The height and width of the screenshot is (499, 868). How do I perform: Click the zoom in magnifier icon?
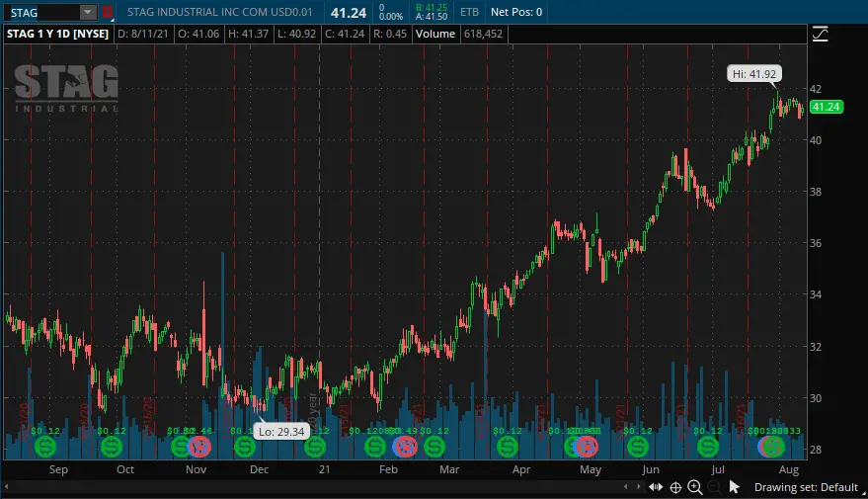(x=695, y=487)
